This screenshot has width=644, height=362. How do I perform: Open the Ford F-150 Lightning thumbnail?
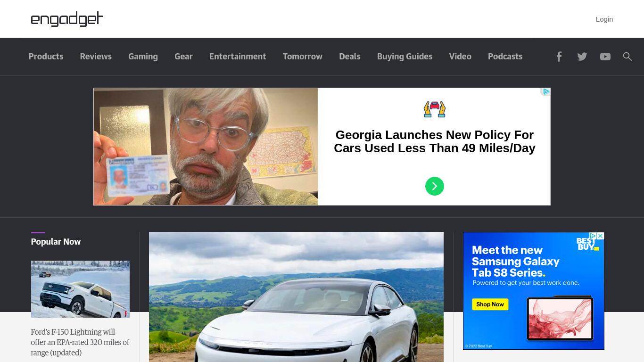tap(80, 289)
